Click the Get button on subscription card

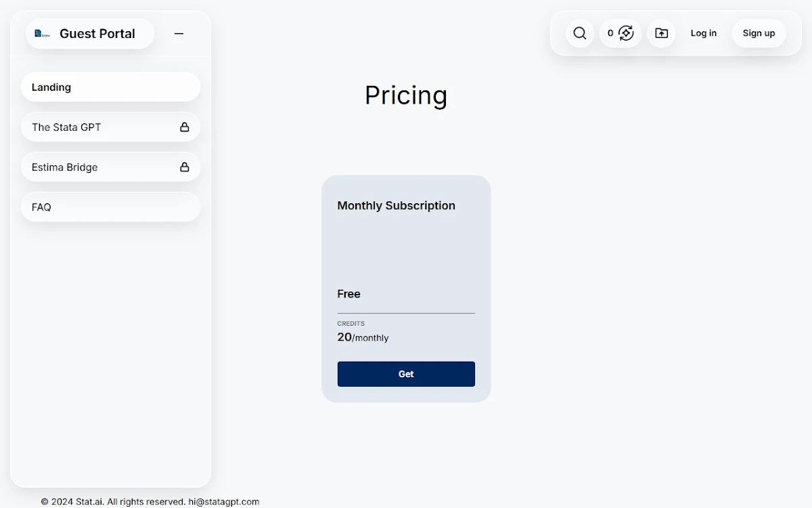pyautogui.click(x=406, y=374)
